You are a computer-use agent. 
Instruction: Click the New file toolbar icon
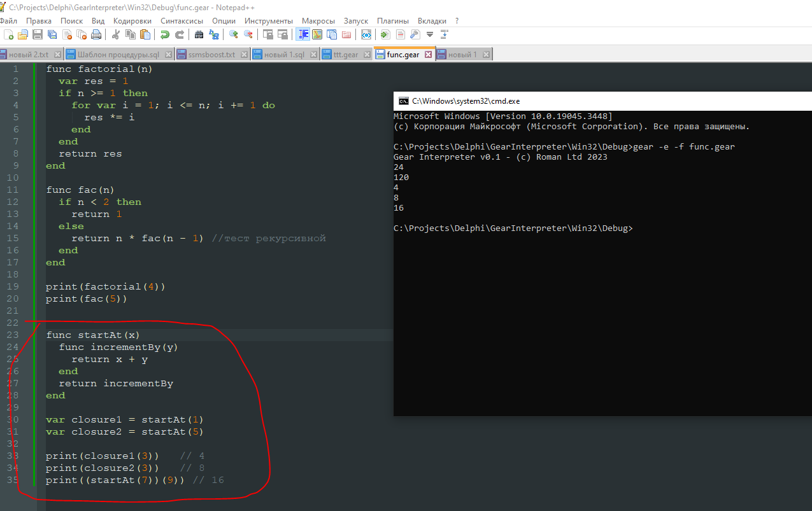[x=9, y=35]
